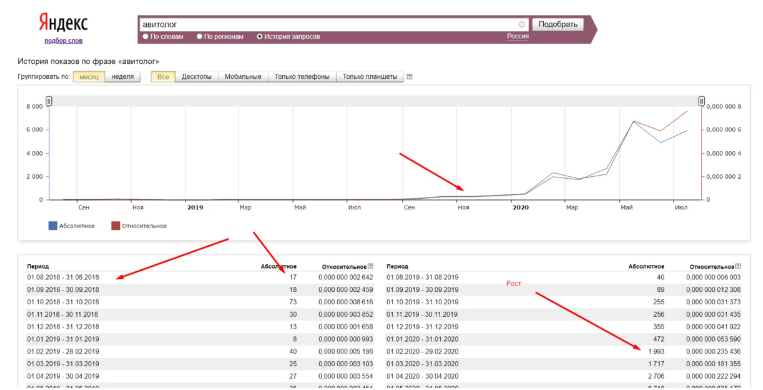Viewport: 763px width, 390px height.
Task: Click the 2020 label on chart axis
Action: point(521,207)
